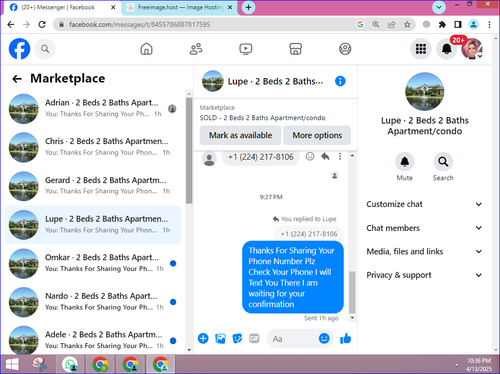Go to Home feed icon
The image size is (500, 374).
pos(146,49)
